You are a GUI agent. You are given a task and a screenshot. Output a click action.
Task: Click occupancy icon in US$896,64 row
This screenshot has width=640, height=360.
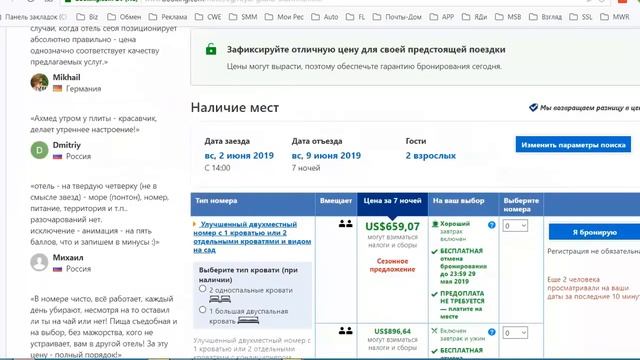tap(345, 331)
